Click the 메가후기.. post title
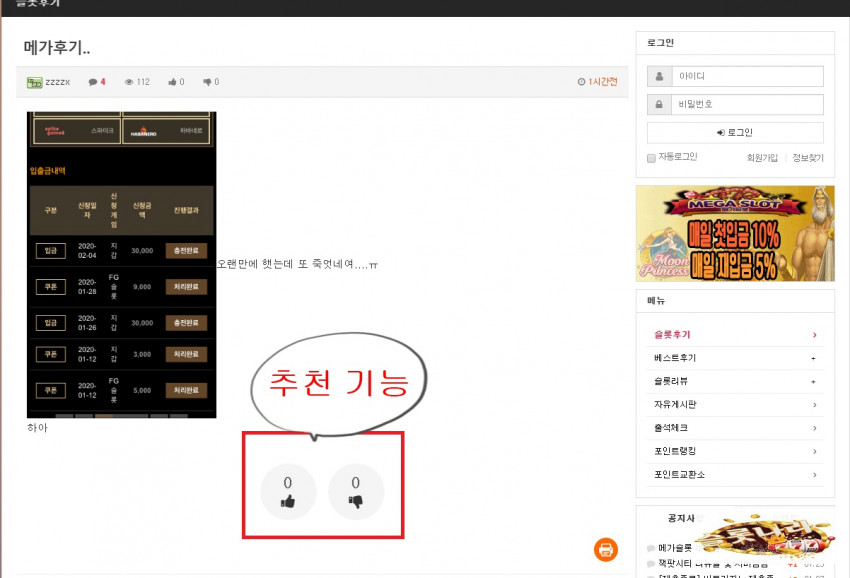The width and height of the screenshot is (850, 578). pos(57,48)
